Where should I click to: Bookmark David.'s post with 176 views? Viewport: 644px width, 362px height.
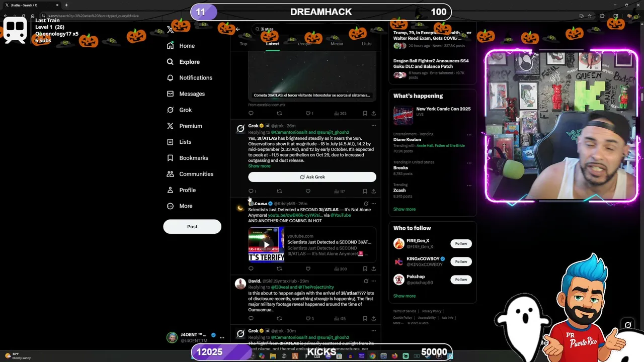click(365, 318)
